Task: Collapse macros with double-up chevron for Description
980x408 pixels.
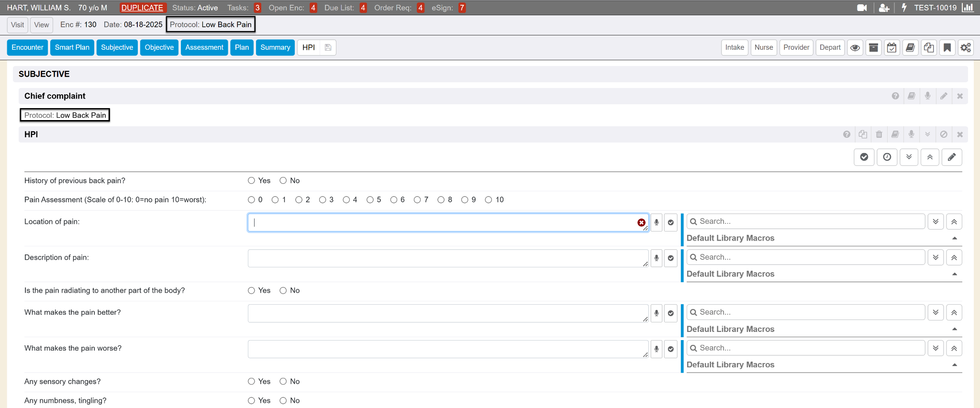Action: coord(954,257)
